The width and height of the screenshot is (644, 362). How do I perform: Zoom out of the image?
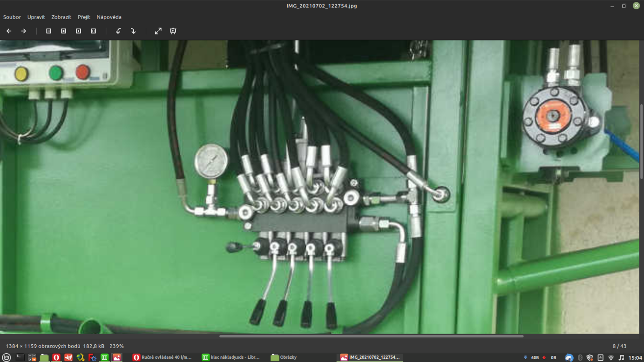(48, 31)
